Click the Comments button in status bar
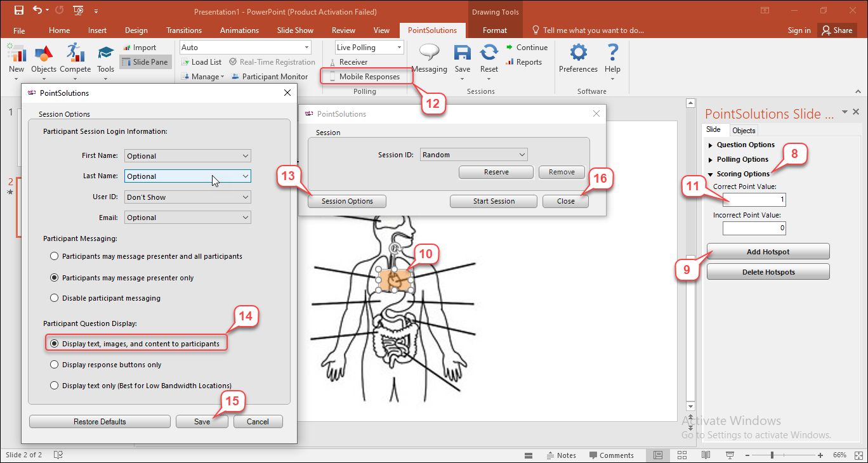The width and height of the screenshot is (868, 463). pyautogui.click(x=612, y=455)
